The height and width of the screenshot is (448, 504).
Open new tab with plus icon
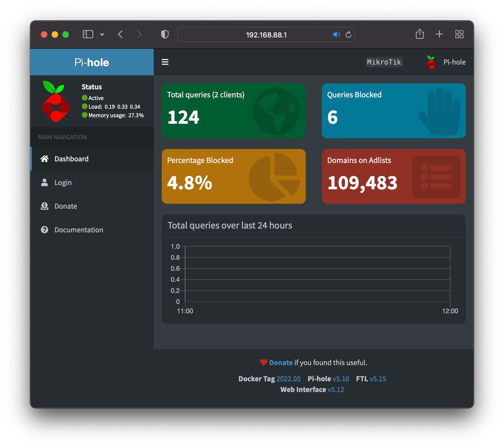439,34
